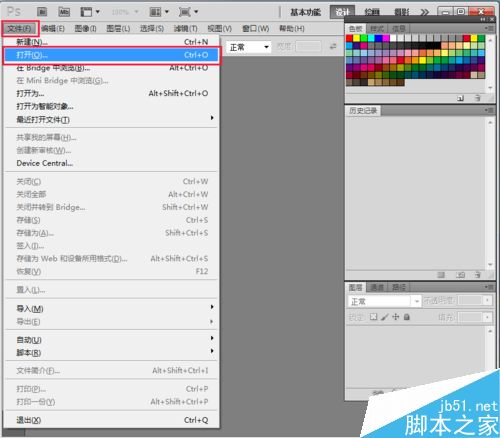The height and width of the screenshot is (438, 500).
Task: Select the 样式 styles tab
Action: coord(377,29)
